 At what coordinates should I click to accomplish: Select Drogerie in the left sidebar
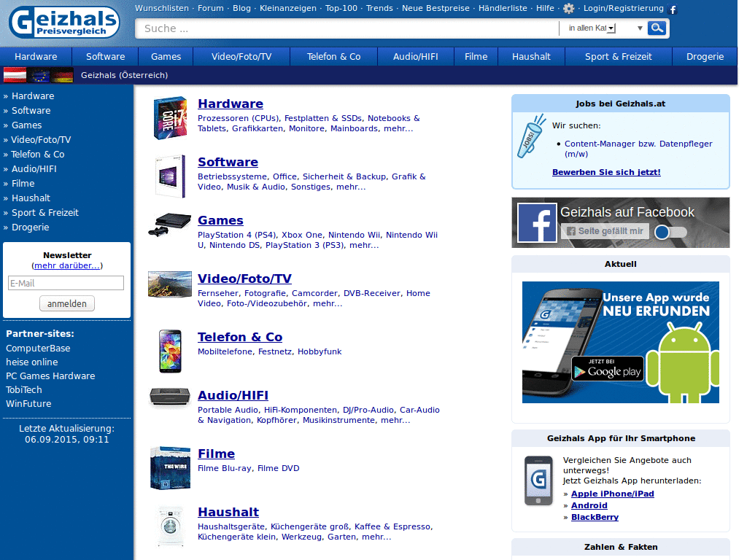pos(31,227)
